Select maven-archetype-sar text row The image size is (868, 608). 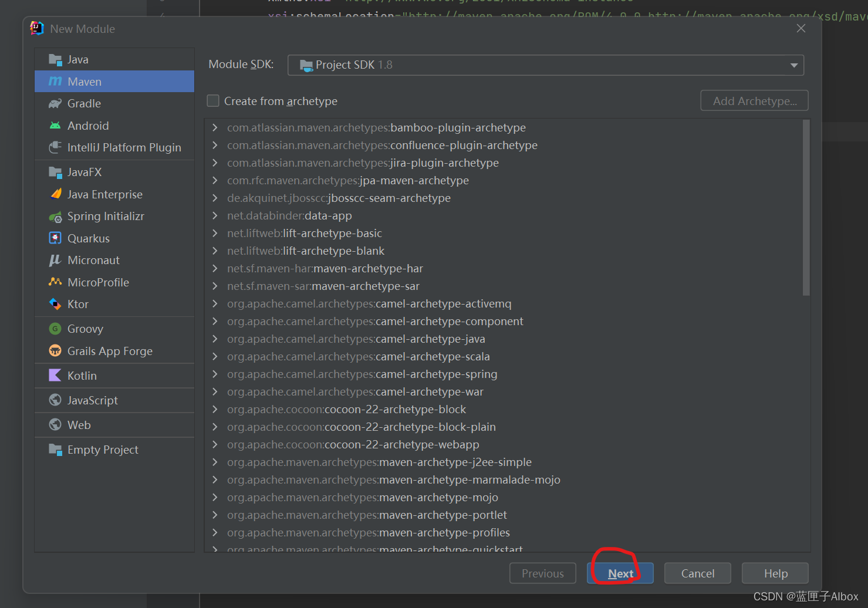coord(323,286)
